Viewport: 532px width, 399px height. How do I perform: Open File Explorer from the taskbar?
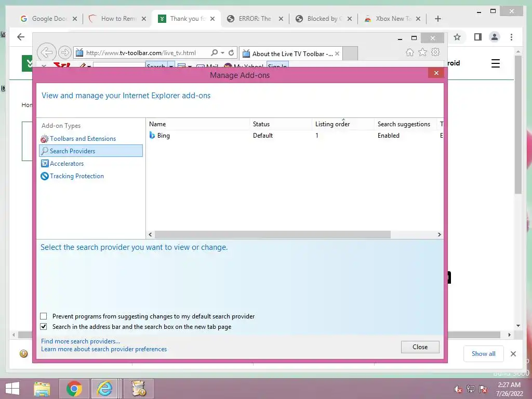(42, 389)
